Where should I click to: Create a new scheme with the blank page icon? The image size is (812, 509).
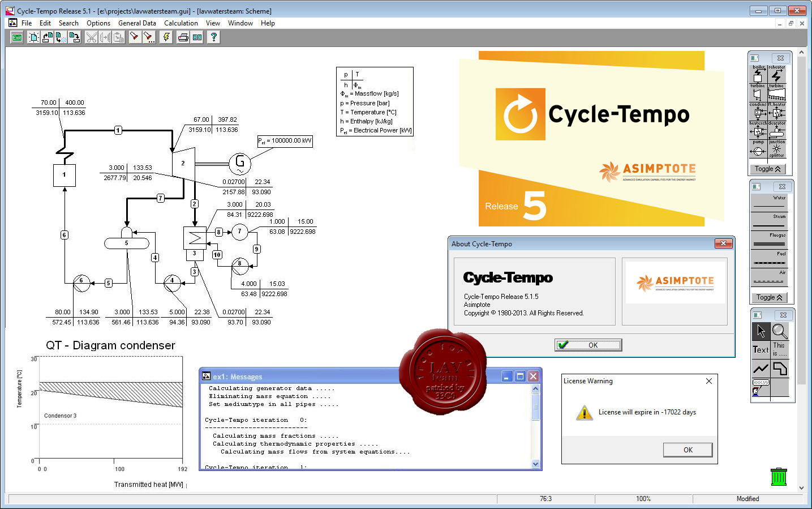coord(34,37)
